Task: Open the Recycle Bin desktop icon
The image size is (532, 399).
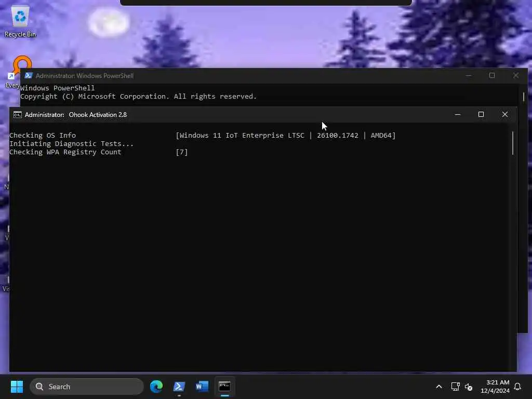Action: coord(20,21)
